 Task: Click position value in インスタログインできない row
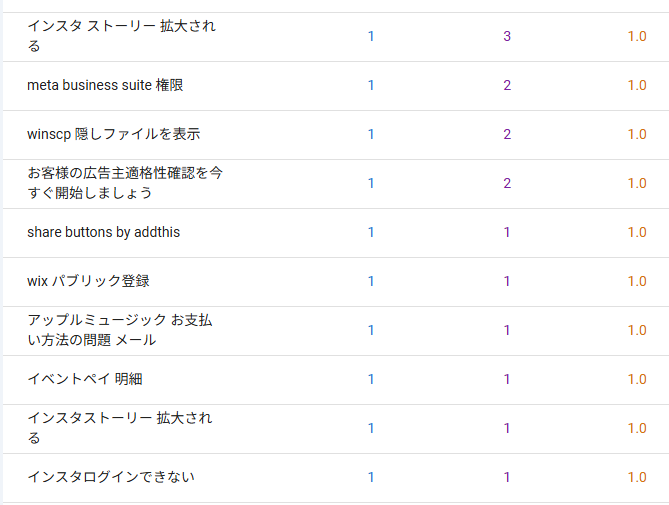(637, 478)
